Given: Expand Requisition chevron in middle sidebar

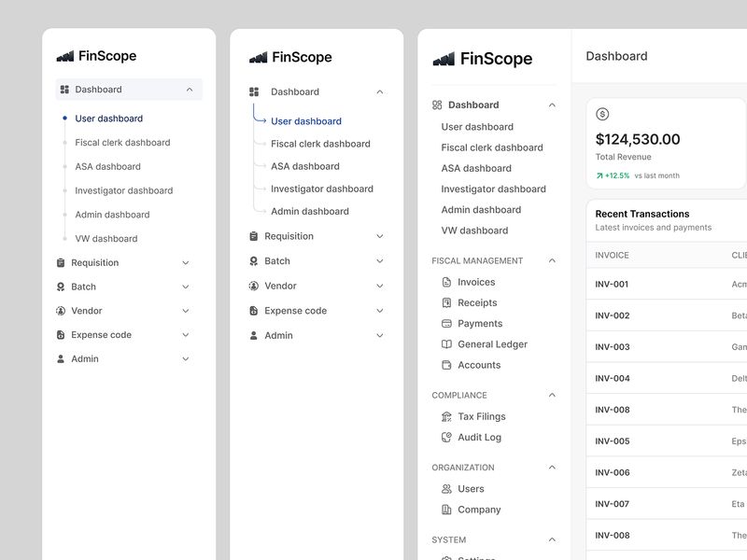Looking at the screenshot, I should (x=380, y=236).
